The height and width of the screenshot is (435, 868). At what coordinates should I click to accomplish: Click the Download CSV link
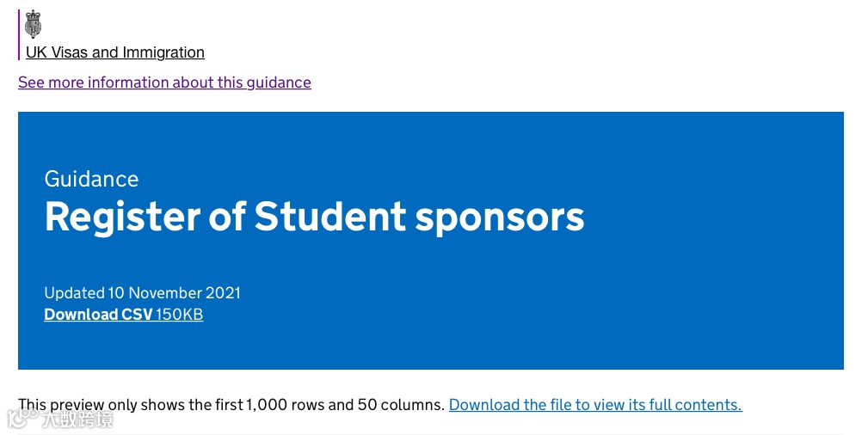97,315
